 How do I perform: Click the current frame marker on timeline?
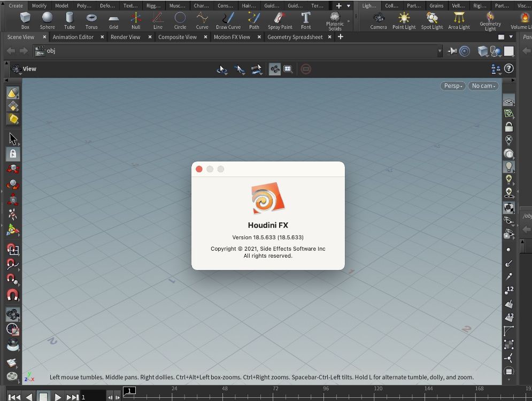pos(129,390)
